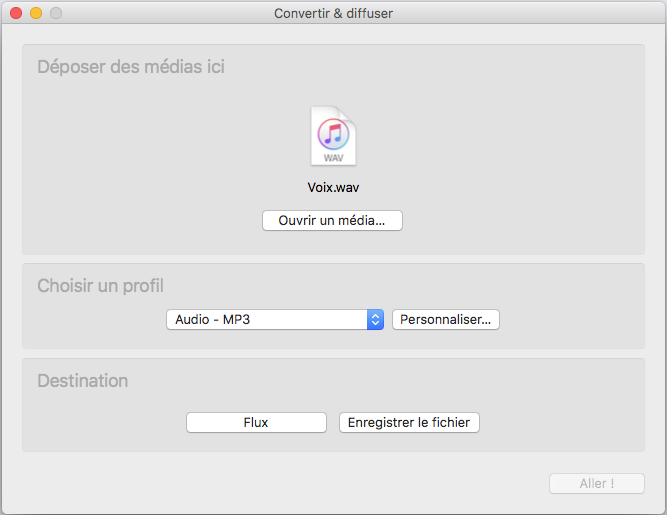Click the Aller ! button
Viewport: 667px width, 515px height.
coord(597,484)
